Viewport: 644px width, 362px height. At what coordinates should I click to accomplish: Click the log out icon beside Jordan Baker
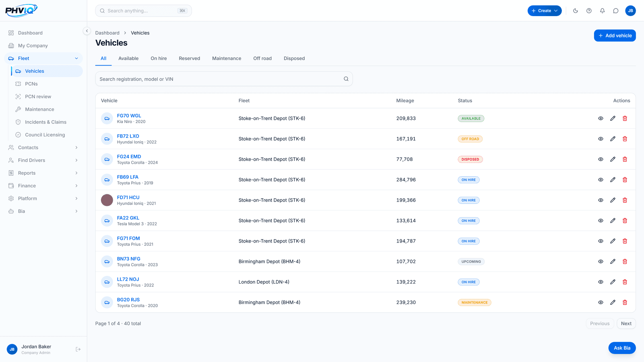78,349
